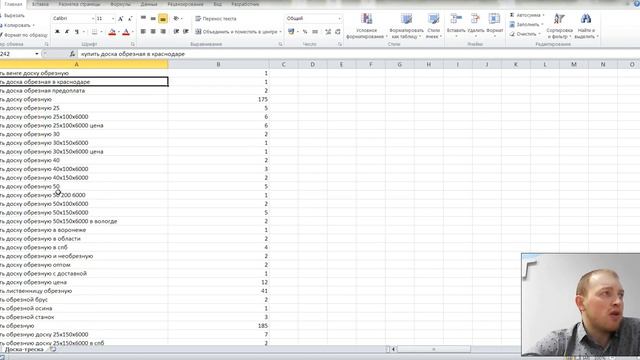Click increase indent icon
Viewport: 640px width, 360px height.
click(186, 31)
